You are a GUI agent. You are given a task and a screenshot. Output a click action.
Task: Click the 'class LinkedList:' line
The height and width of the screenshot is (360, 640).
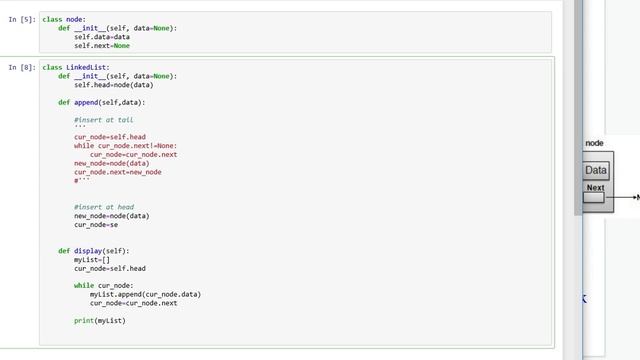76,67
